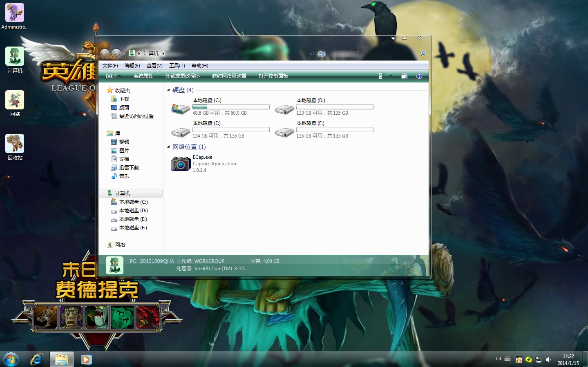Click the search magnifier icon
Viewport: 588px width, 367px height.
(x=423, y=53)
